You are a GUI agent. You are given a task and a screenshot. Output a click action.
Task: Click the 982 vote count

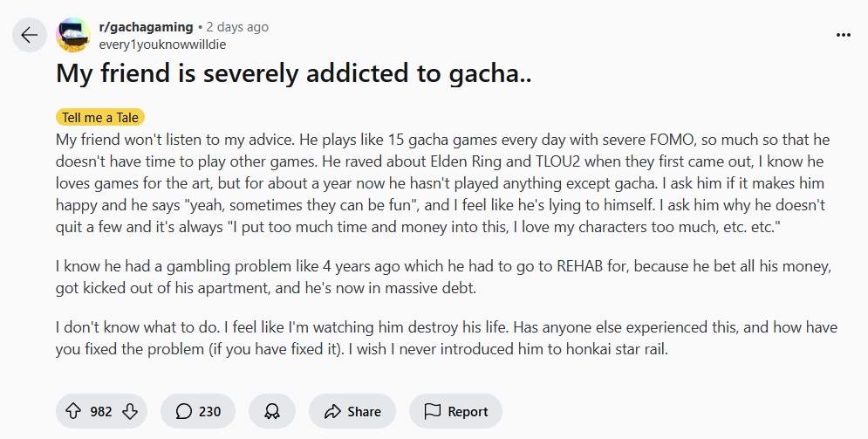[x=101, y=411]
